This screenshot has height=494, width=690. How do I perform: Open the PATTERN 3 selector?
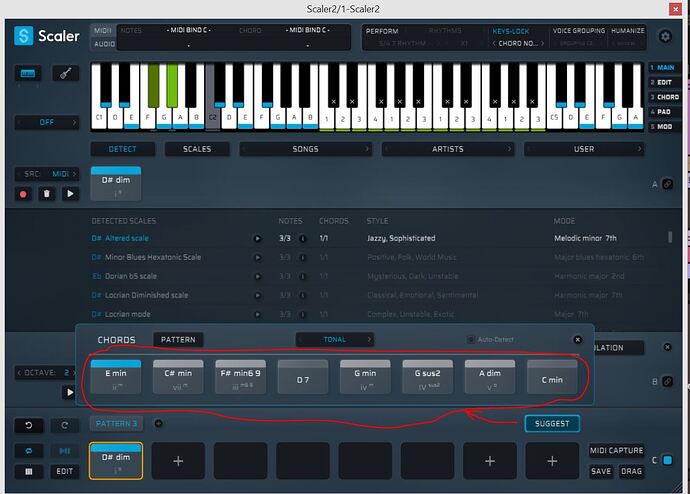pos(116,424)
